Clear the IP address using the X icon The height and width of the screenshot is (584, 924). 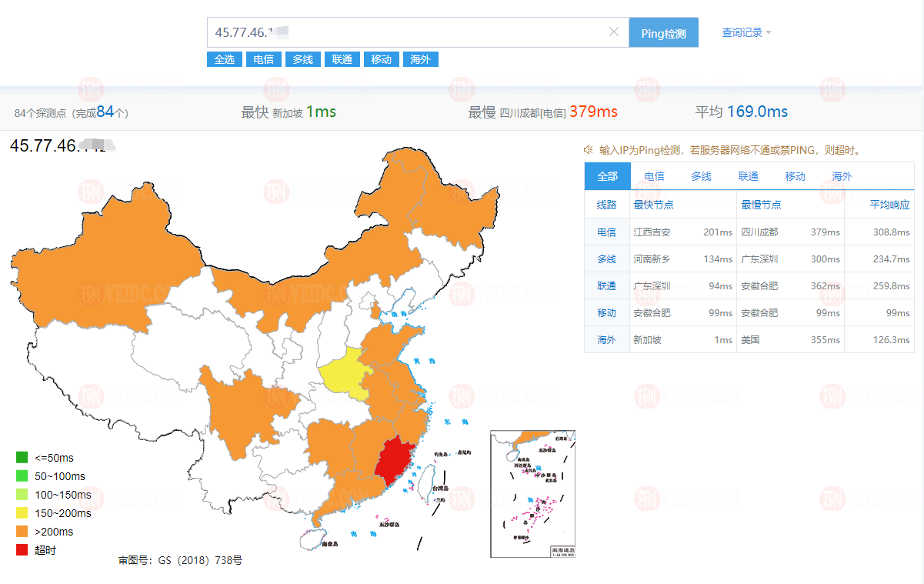point(614,32)
